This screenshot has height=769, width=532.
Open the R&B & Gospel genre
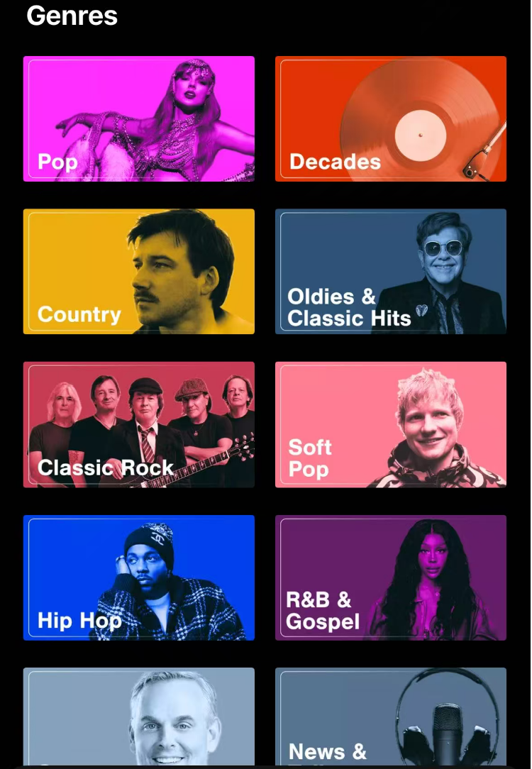coord(391,577)
